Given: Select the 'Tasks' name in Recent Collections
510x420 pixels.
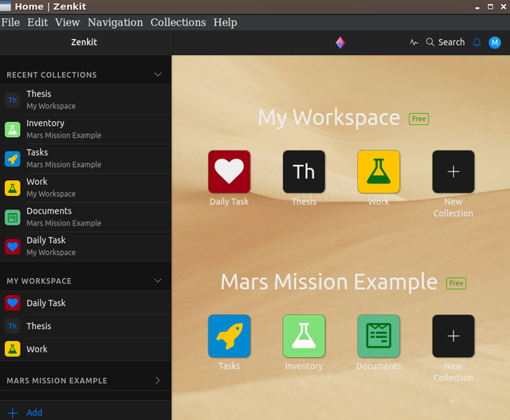Looking at the screenshot, I should [37, 152].
